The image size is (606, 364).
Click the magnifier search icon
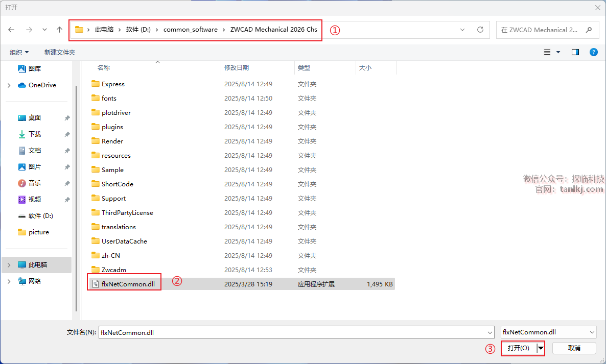[589, 30]
